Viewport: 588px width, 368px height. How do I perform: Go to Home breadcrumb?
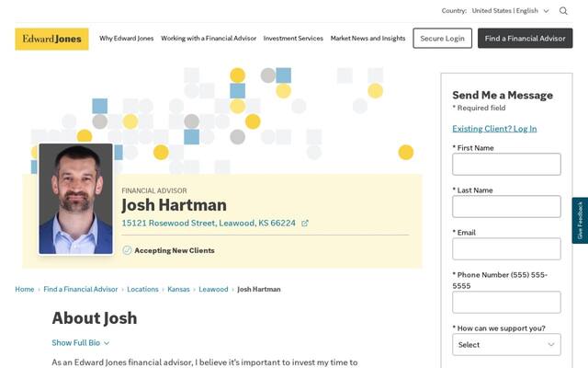(x=25, y=289)
